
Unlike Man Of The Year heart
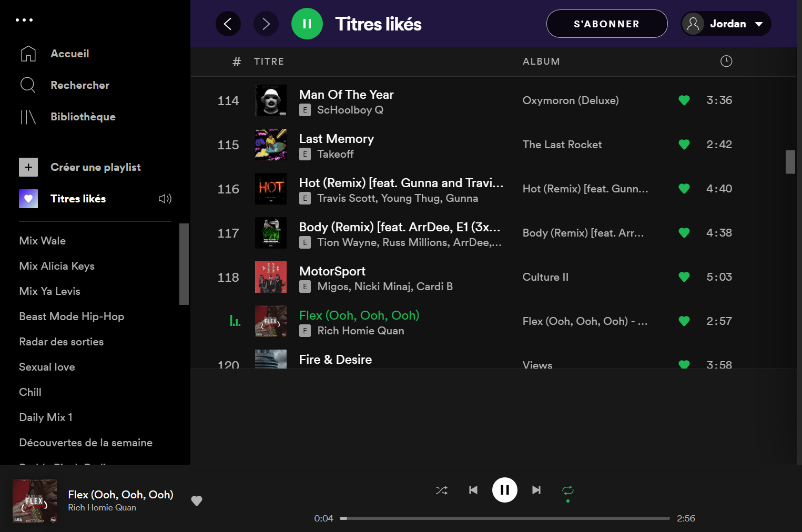pos(684,100)
